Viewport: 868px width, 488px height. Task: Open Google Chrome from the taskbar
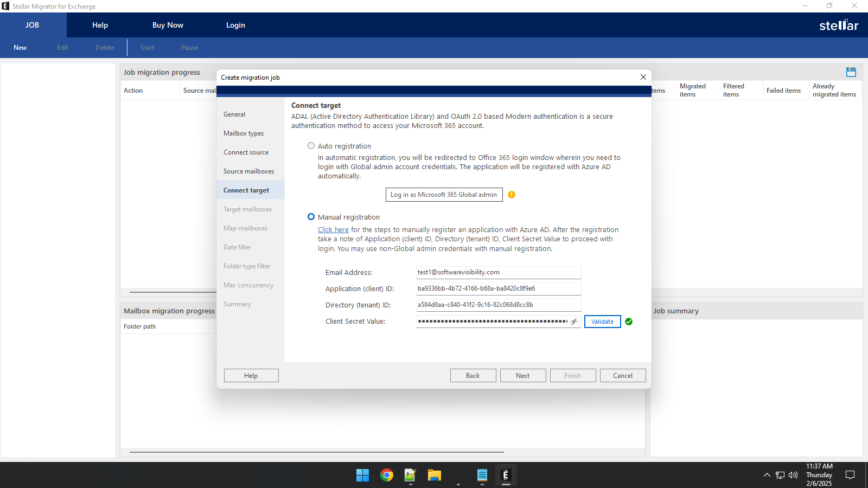point(387,476)
